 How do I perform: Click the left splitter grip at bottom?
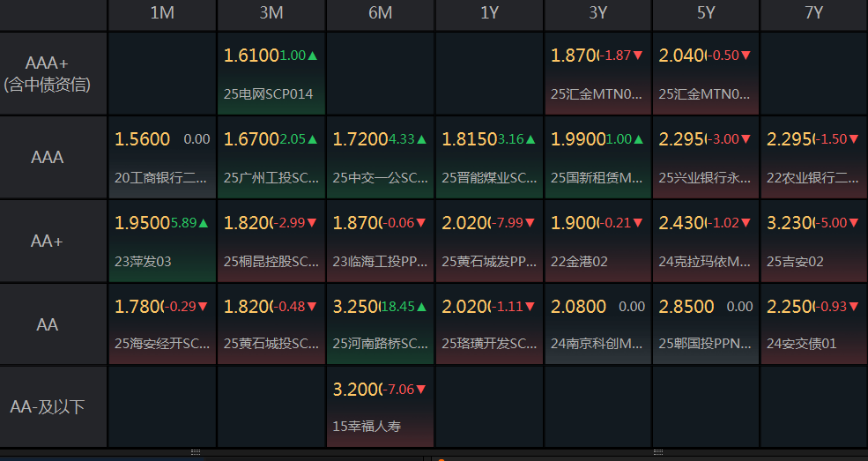point(196,452)
